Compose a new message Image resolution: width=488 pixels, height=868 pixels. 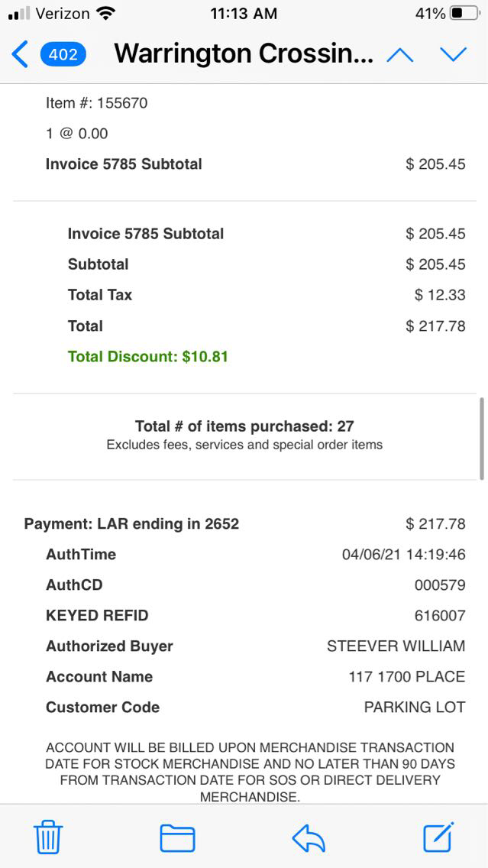click(x=439, y=837)
